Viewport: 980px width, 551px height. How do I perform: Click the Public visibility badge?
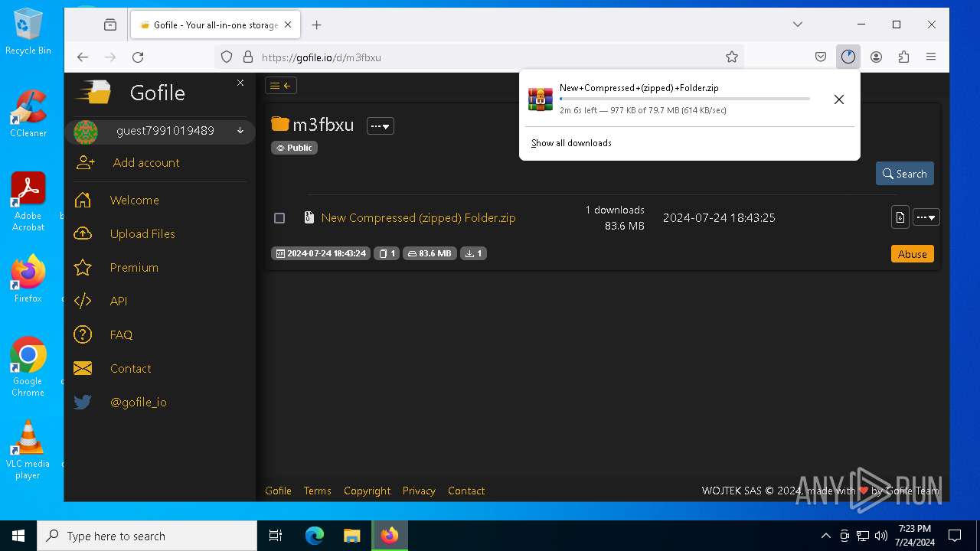tap(294, 148)
